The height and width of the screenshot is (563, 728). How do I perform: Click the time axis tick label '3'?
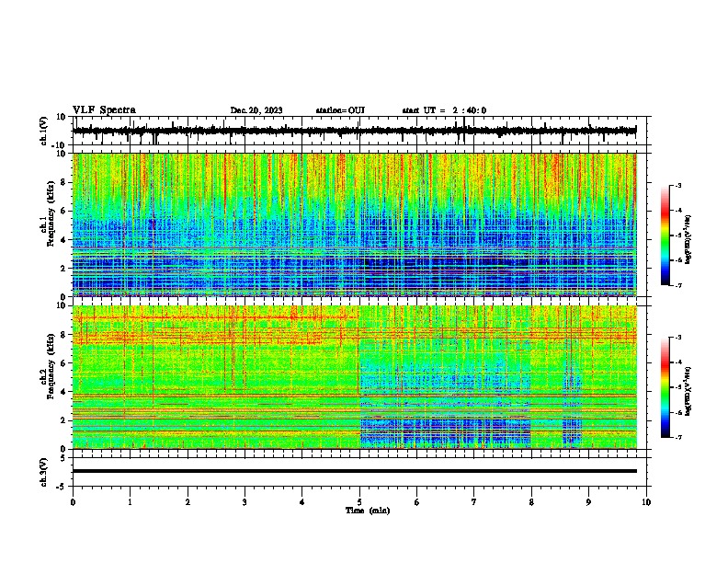tap(245, 502)
